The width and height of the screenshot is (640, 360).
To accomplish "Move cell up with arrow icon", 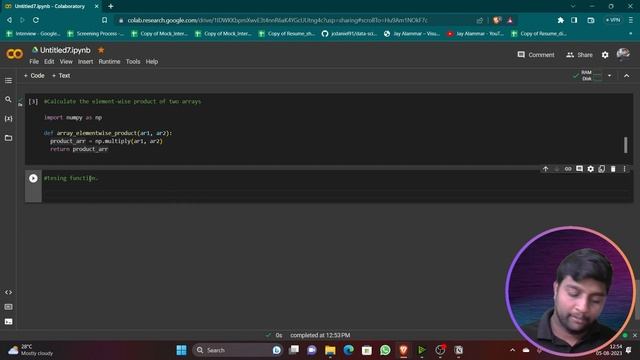I will tap(545, 169).
